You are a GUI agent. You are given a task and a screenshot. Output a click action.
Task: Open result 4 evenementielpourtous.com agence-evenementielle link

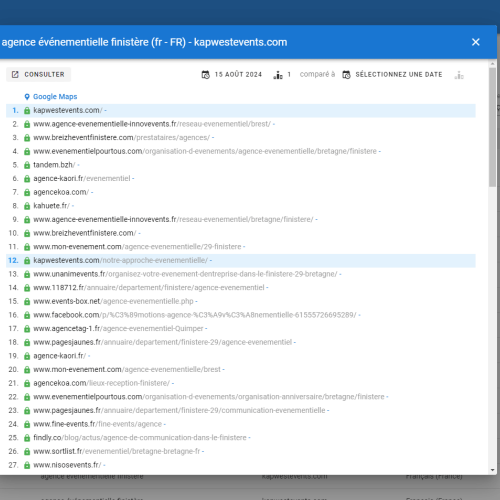[205, 151]
